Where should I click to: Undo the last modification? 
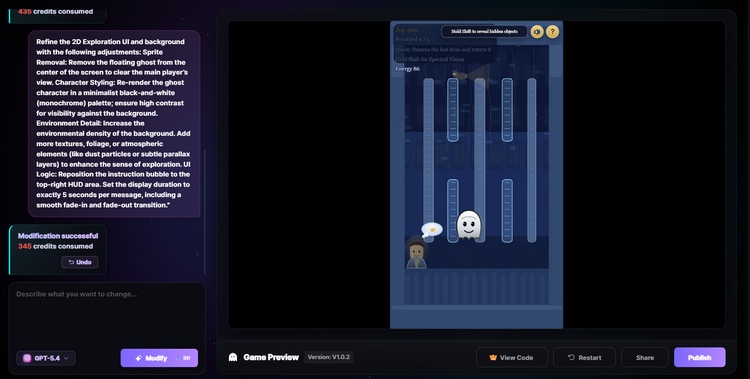click(x=80, y=262)
